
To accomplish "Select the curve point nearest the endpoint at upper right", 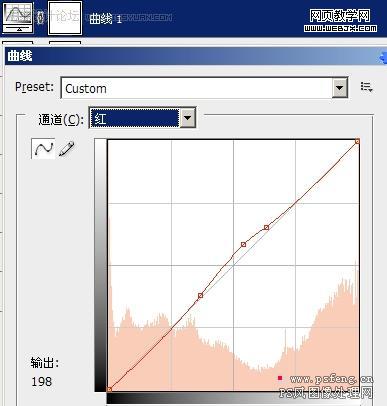I will [x=266, y=227].
